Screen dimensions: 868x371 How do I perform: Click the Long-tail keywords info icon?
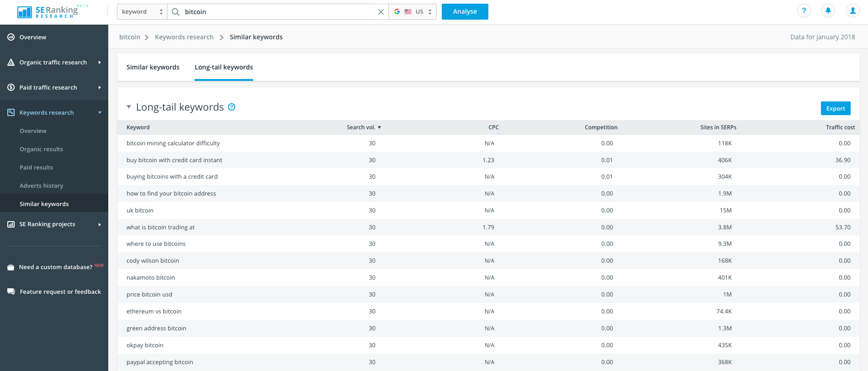coord(232,107)
